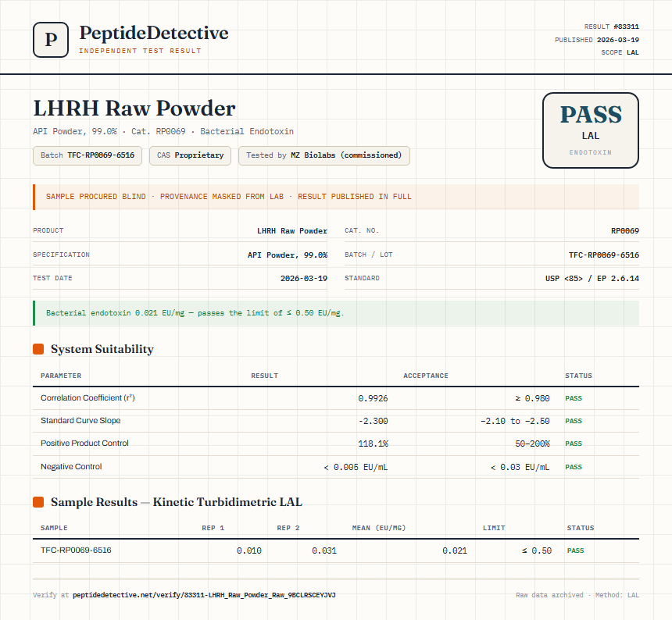Click the Positive Product Control row label
672x620 pixels.
click(x=84, y=444)
